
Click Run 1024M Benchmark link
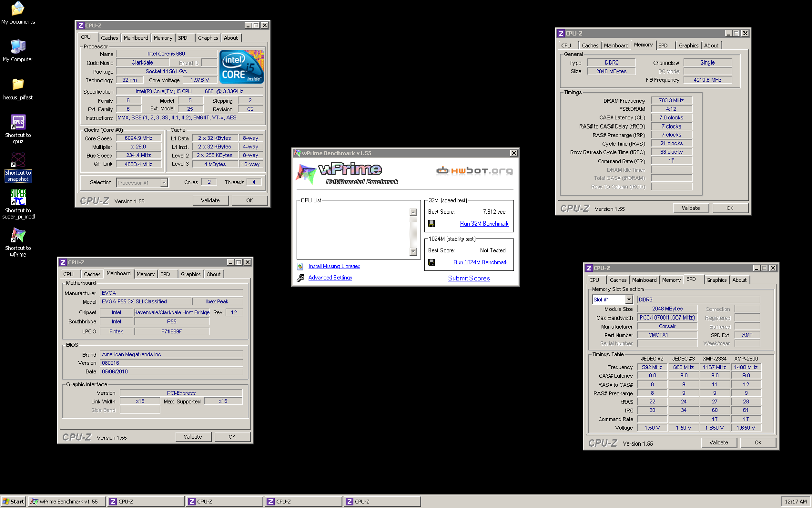coord(481,262)
